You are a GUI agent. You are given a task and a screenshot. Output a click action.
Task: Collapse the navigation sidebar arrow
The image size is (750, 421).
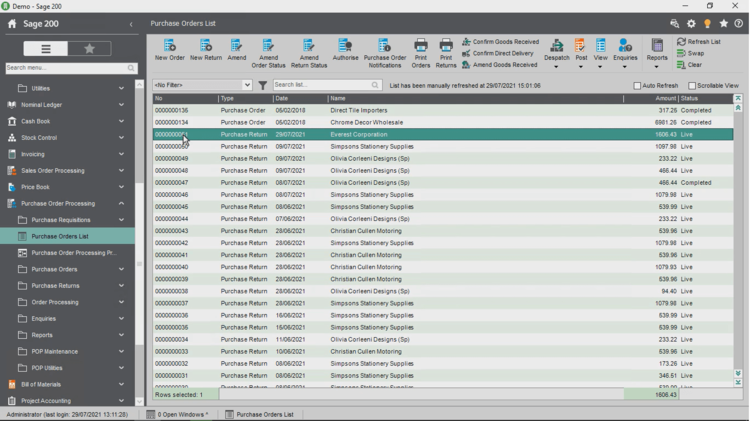click(x=131, y=24)
